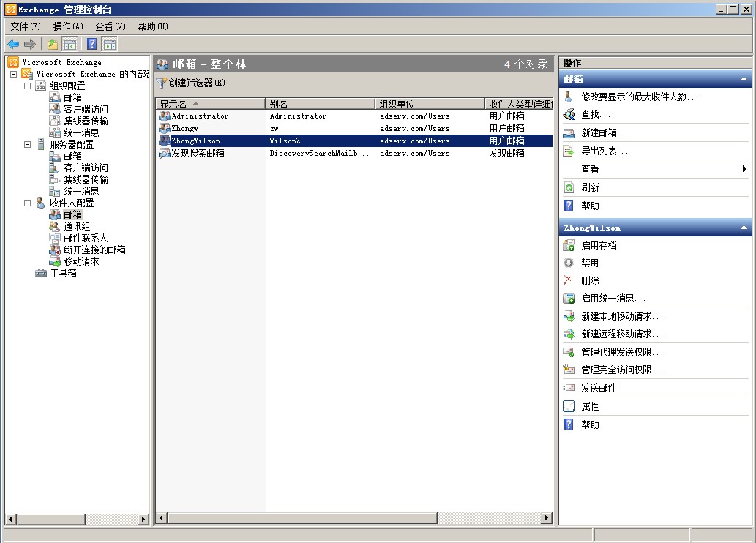756x543 pixels.
Task: Click the 查找 magnifier icon in 操作 pane
Action: click(569, 114)
